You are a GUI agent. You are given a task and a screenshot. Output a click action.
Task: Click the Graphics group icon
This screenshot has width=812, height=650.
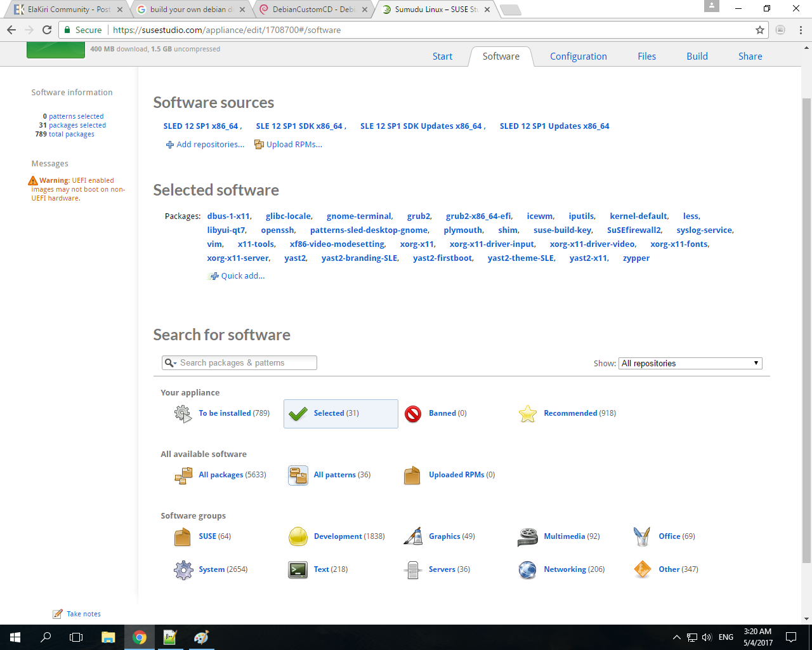coord(413,536)
